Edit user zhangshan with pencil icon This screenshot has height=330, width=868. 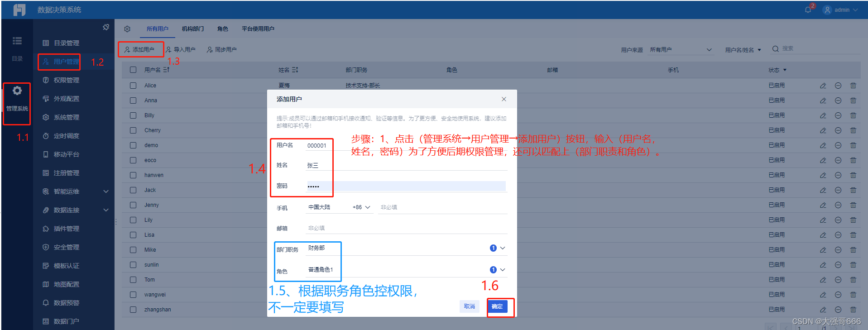[823, 310]
